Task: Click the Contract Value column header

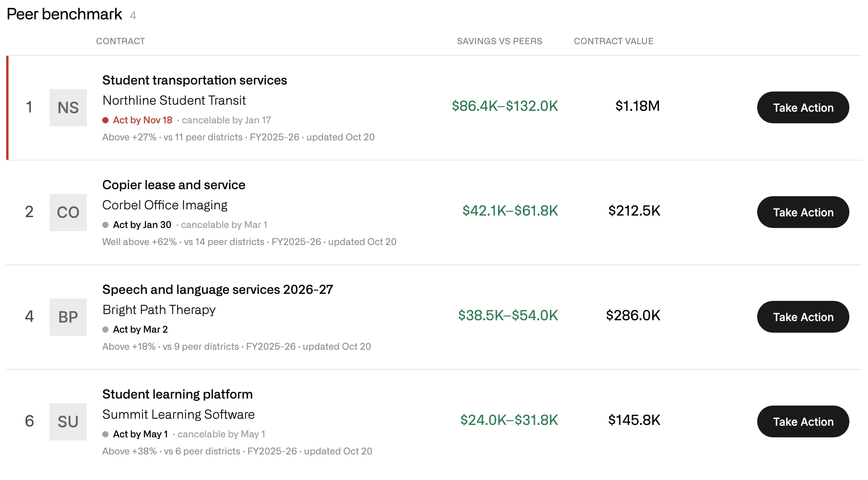Action: pyautogui.click(x=613, y=41)
